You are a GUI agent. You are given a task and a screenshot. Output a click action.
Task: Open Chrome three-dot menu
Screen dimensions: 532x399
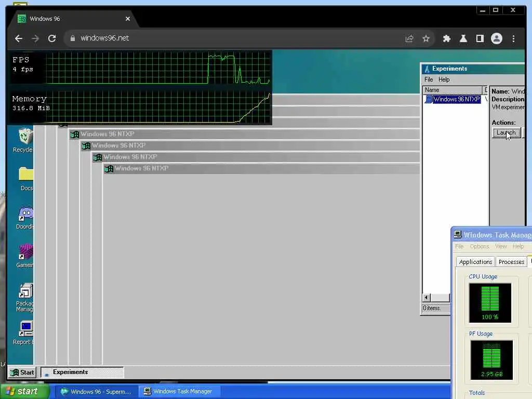513,38
